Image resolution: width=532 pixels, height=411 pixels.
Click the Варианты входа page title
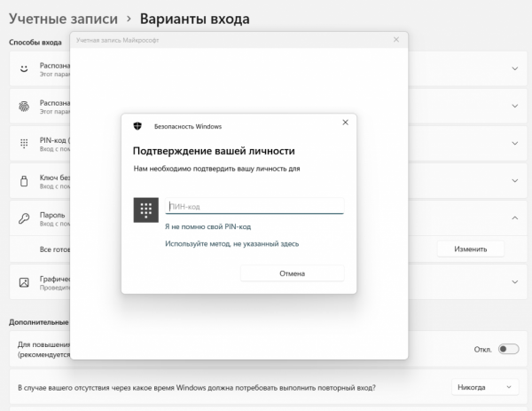click(x=195, y=19)
